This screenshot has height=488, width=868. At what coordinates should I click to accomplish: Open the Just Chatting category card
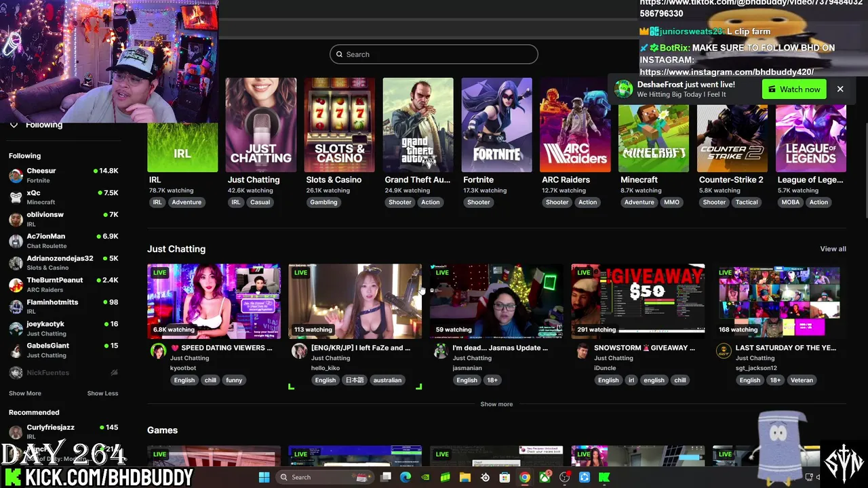click(261, 125)
